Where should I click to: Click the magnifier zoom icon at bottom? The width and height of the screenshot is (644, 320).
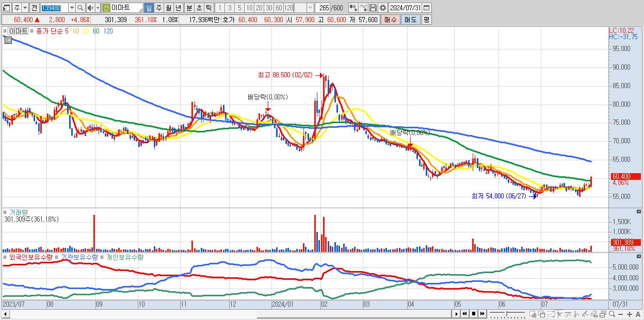pos(612,314)
